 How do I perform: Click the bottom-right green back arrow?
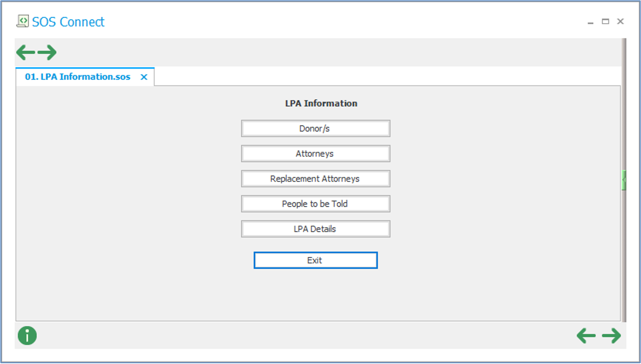click(586, 336)
